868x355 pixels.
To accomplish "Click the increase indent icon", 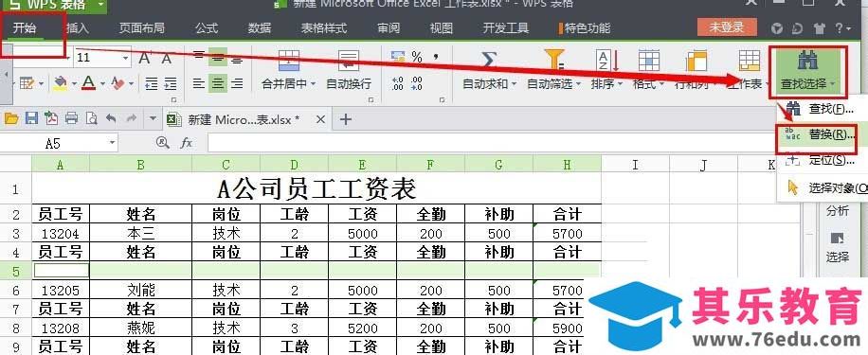I will tap(170, 83).
